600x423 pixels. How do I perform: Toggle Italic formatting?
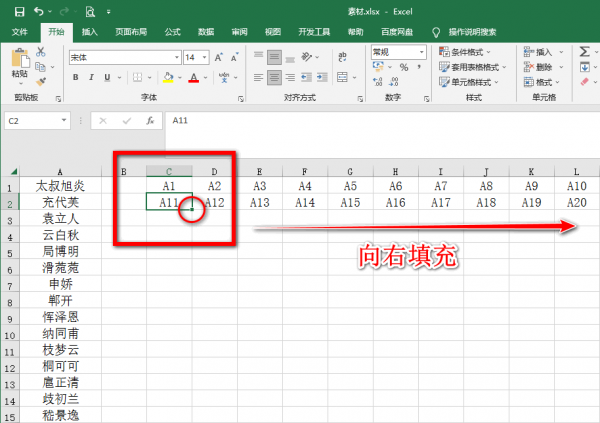coord(89,78)
